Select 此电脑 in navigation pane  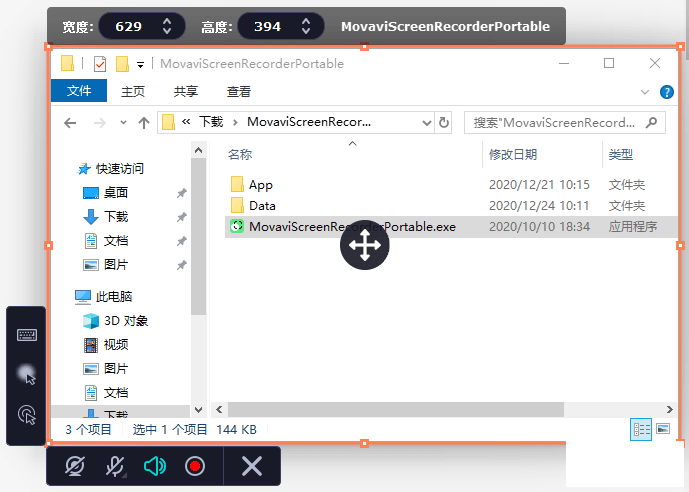click(114, 297)
